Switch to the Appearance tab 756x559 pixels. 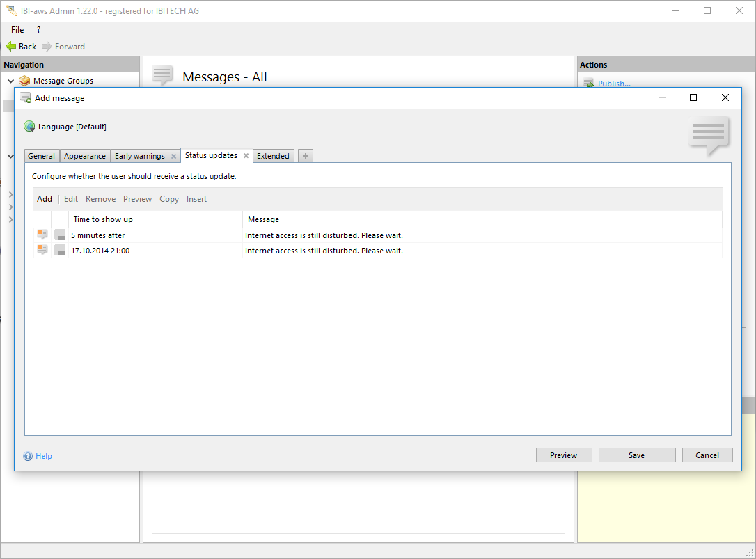tap(85, 156)
